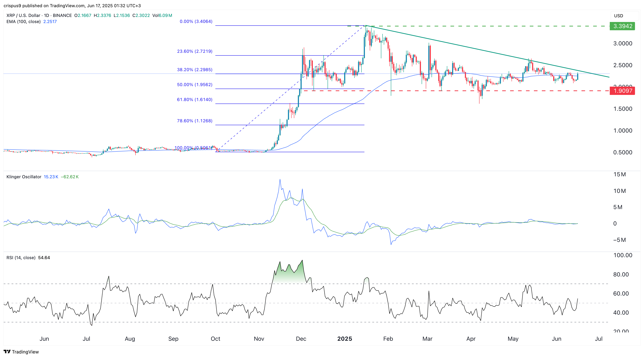Click the 50.00% (1.9562) Fibonacci label
Viewport: 644px width, 358px height.
coord(195,84)
